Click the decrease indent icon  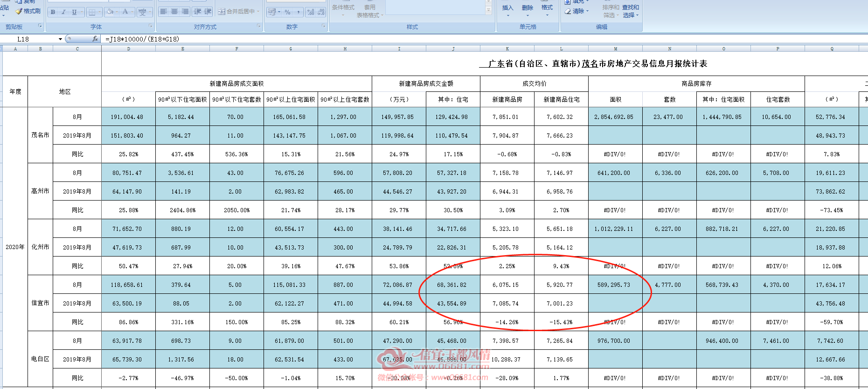(197, 12)
